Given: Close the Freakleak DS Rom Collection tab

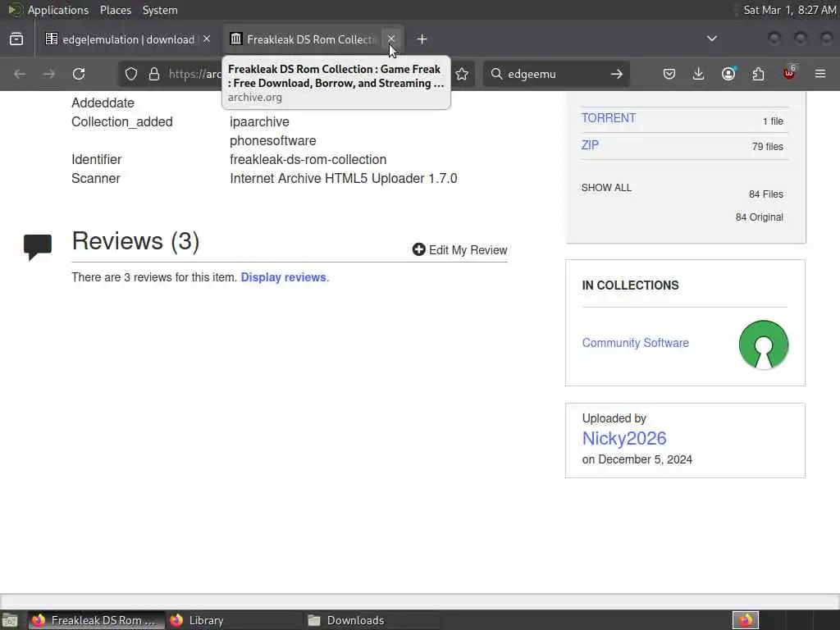Looking at the screenshot, I should tap(391, 39).
